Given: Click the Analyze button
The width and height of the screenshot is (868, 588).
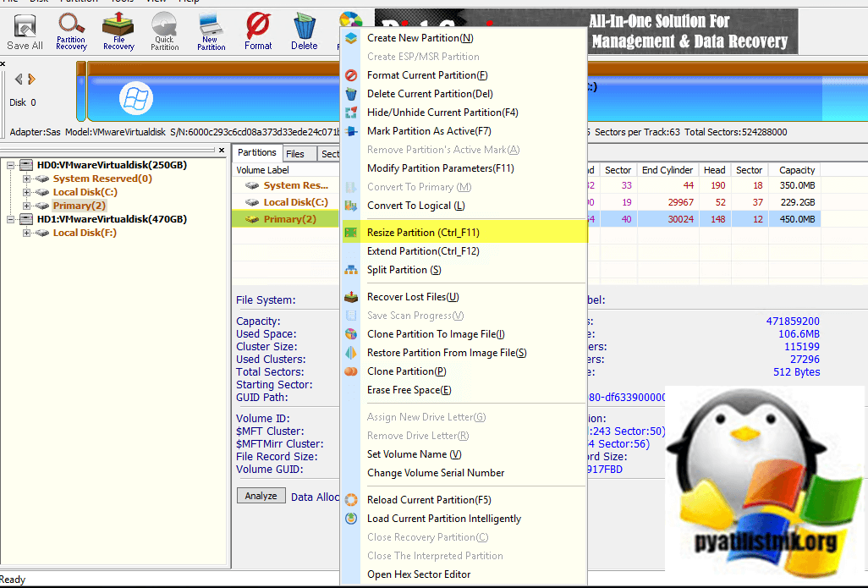Looking at the screenshot, I should coord(261,496).
